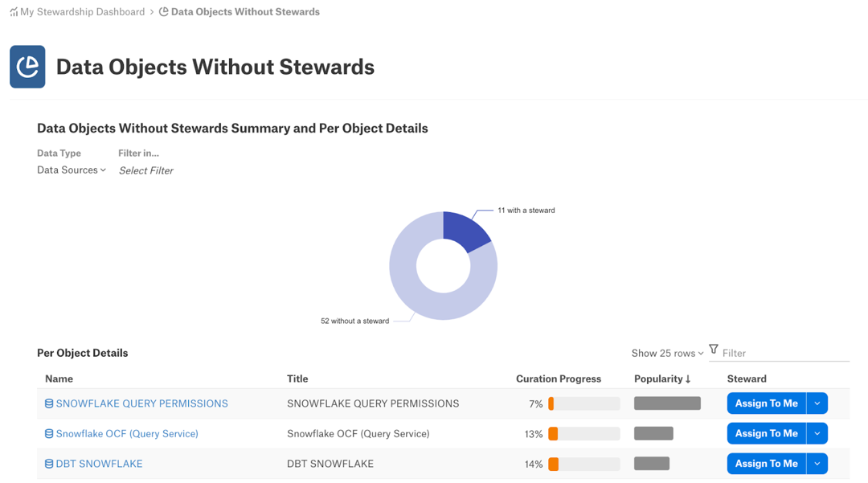Click the 13% curation value
Screen dimensions: 868x483
click(x=534, y=434)
